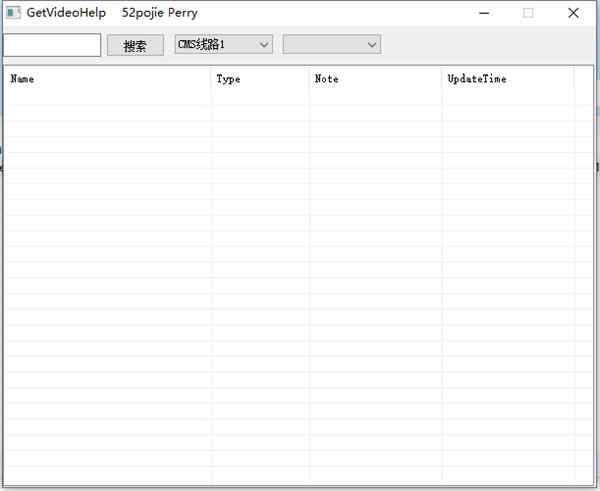Viewport: 600px width, 491px height.
Task: Click the divider between Name and Type columns
Action: (211, 79)
